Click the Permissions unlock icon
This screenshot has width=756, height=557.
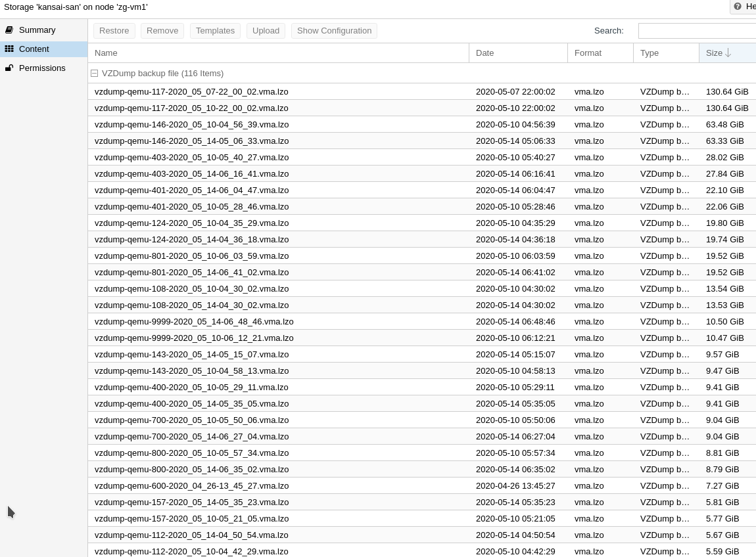[x=9, y=68]
